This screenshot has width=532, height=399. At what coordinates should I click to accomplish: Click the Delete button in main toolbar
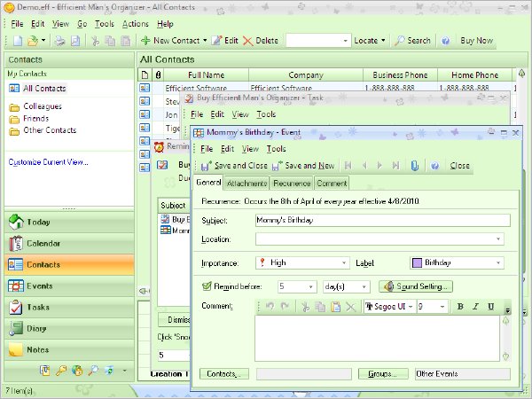tap(261, 41)
